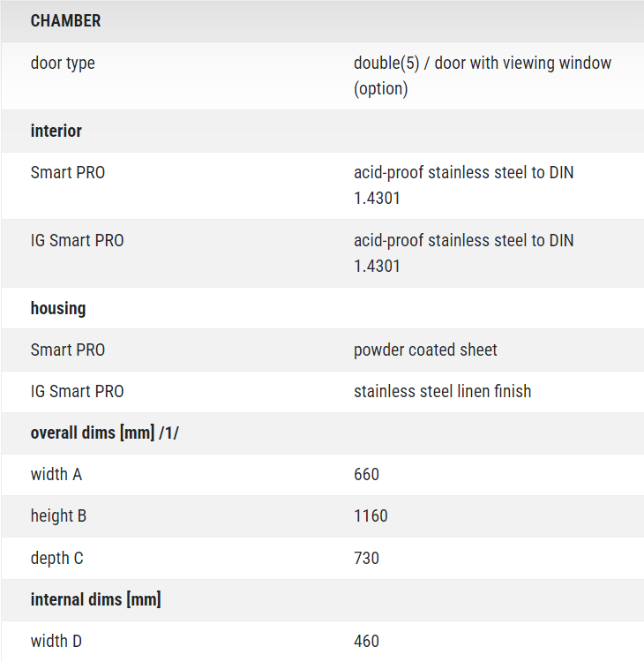This screenshot has width=644, height=662.
Task: Click acid-proof steel value for IG Smart PRO
Action: tap(463, 253)
